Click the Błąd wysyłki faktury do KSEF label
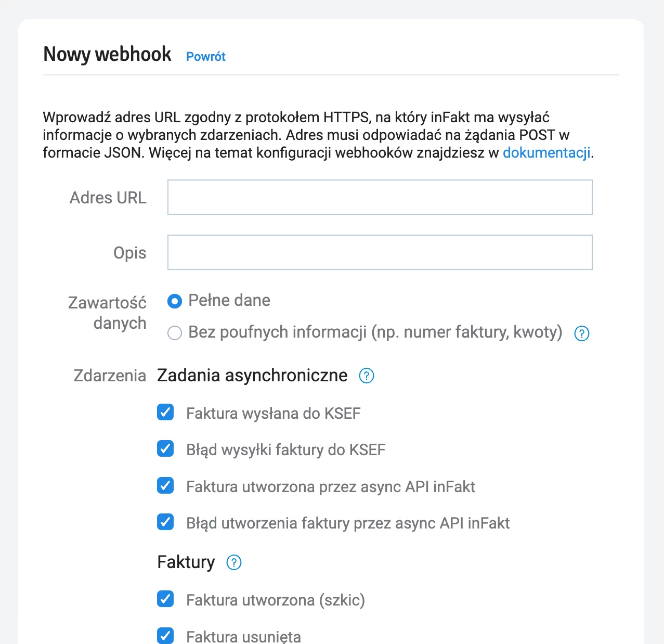 point(286,450)
